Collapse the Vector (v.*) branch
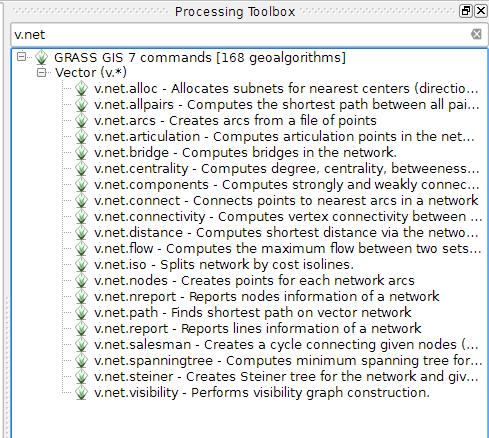This screenshot has height=438, width=489. tap(41, 72)
